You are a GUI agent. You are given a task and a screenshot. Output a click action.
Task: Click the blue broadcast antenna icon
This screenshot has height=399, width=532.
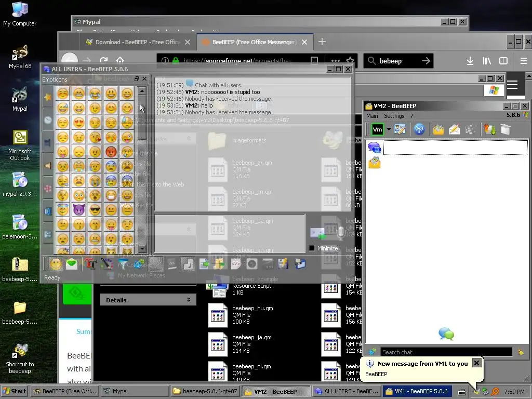click(419, 129)
